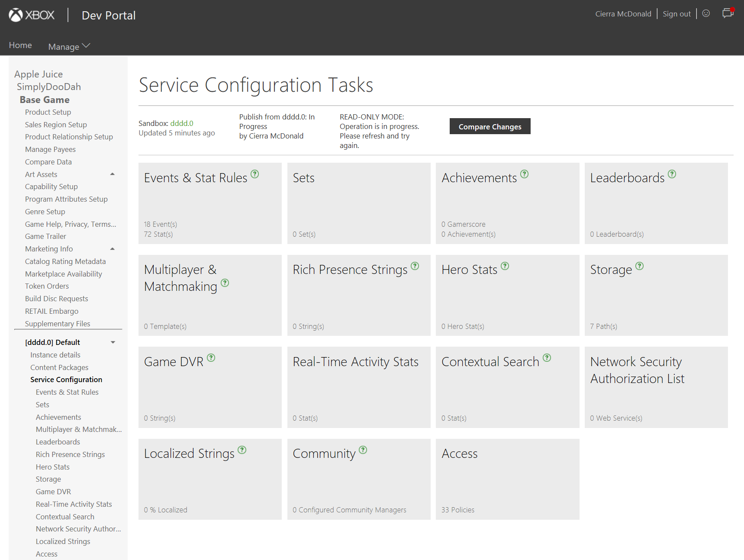Screen dimensions: 744x560
Task: Open Manage Payees sidebar link
Action: (50, 149)
